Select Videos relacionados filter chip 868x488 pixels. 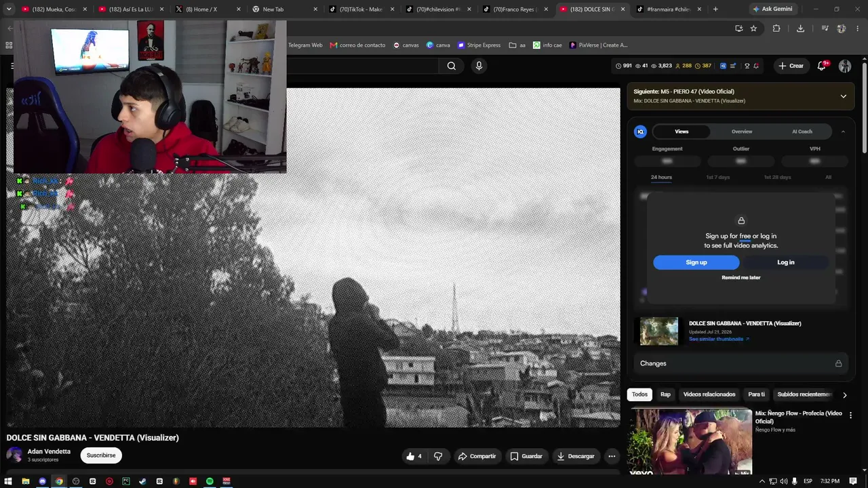click(x=709, y=394)
